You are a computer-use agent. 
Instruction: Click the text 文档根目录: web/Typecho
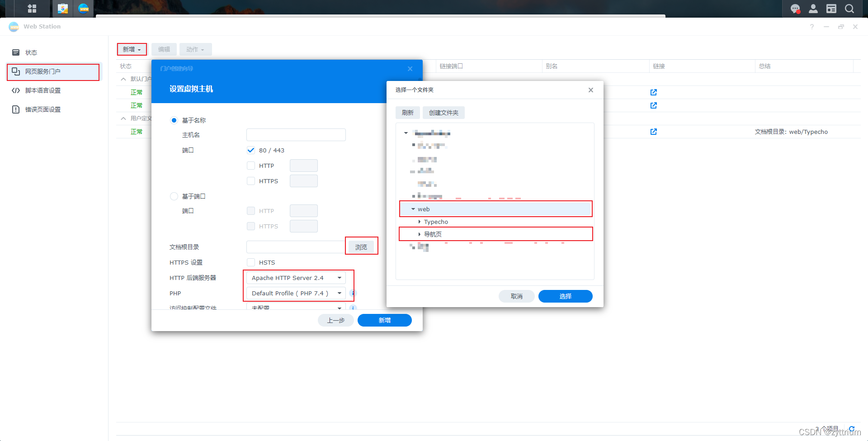791,132
